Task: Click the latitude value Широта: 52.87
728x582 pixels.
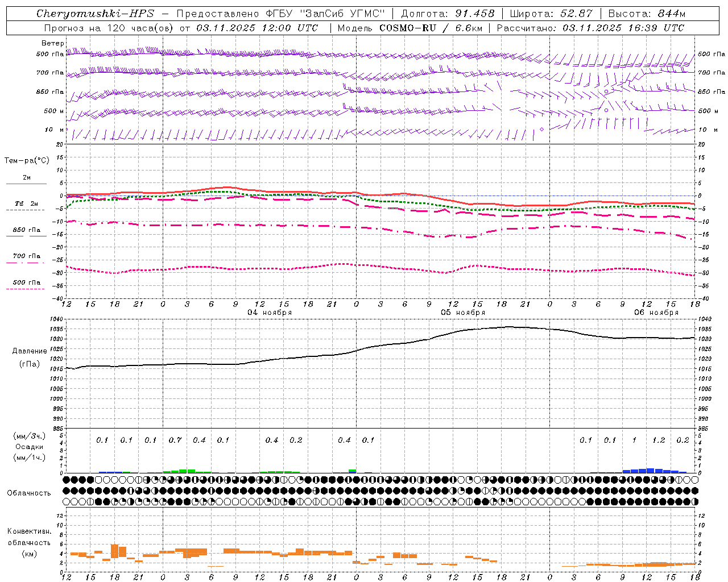Action: [551, 14]
